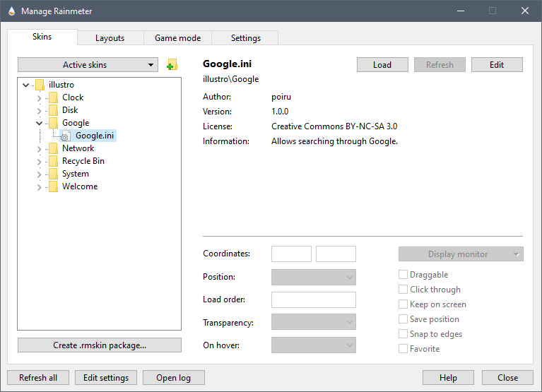The image size is (542, 392).
Task: Click Create .rmskin package button
Action: [x=100, y=345]
